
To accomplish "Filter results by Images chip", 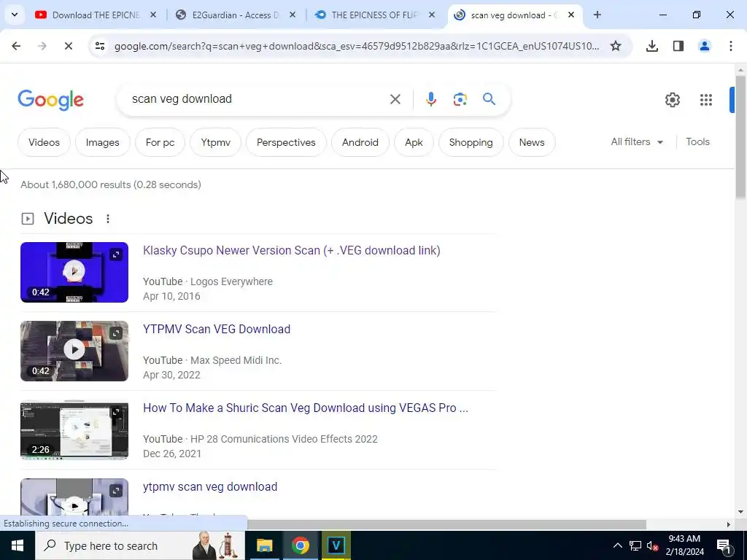I will pos(102,142).
